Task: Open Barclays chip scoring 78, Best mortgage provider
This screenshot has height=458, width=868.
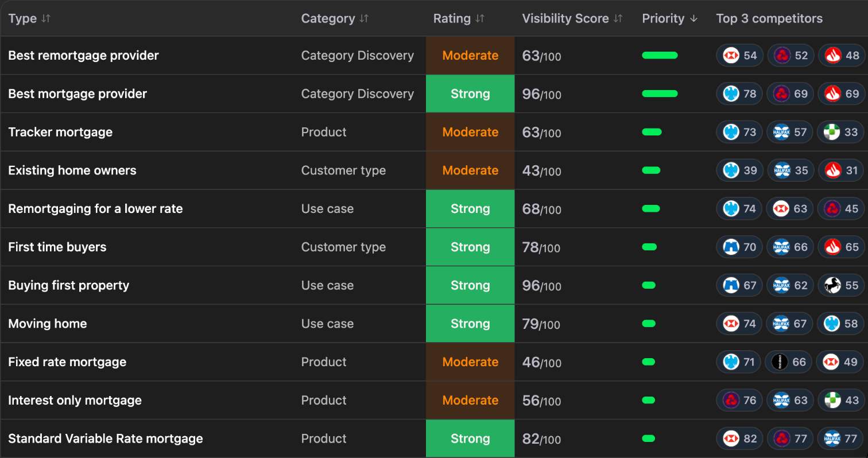Action: (740, 94)
